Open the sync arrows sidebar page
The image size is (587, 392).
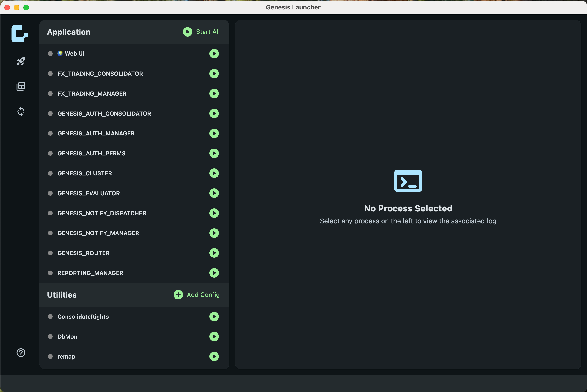click(x=21, y=112)
